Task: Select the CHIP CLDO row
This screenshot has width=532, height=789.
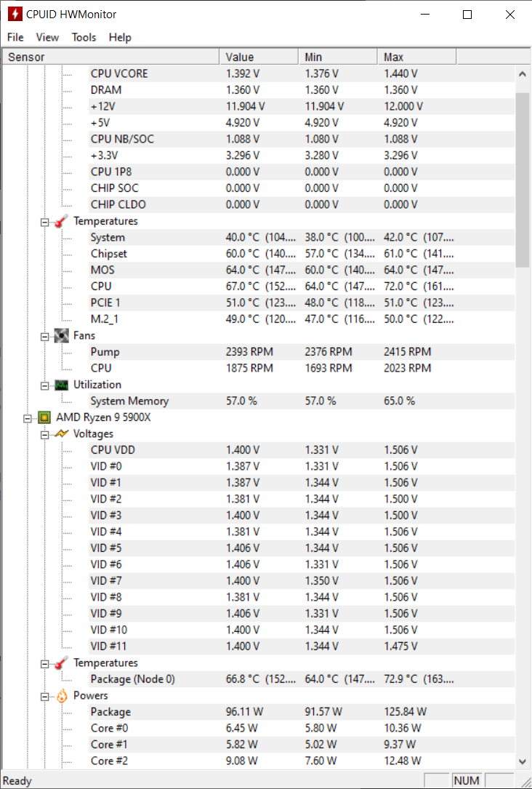Action: coord(301,204)
